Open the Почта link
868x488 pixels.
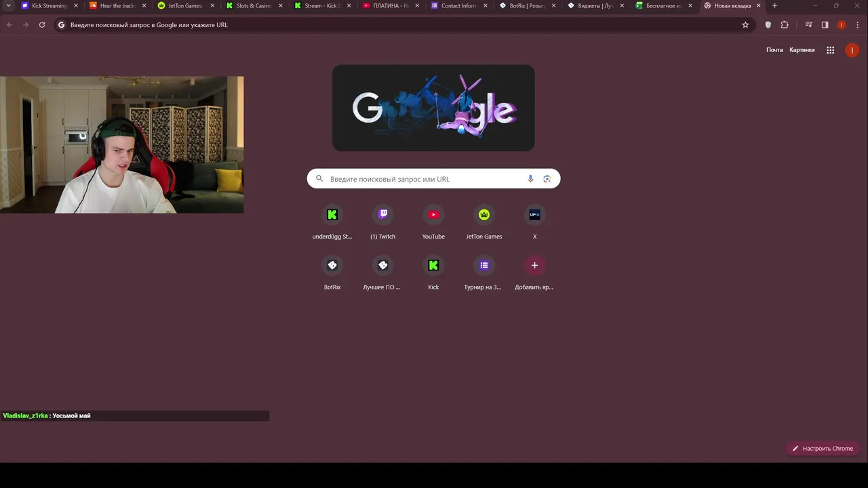click(774, 50)
